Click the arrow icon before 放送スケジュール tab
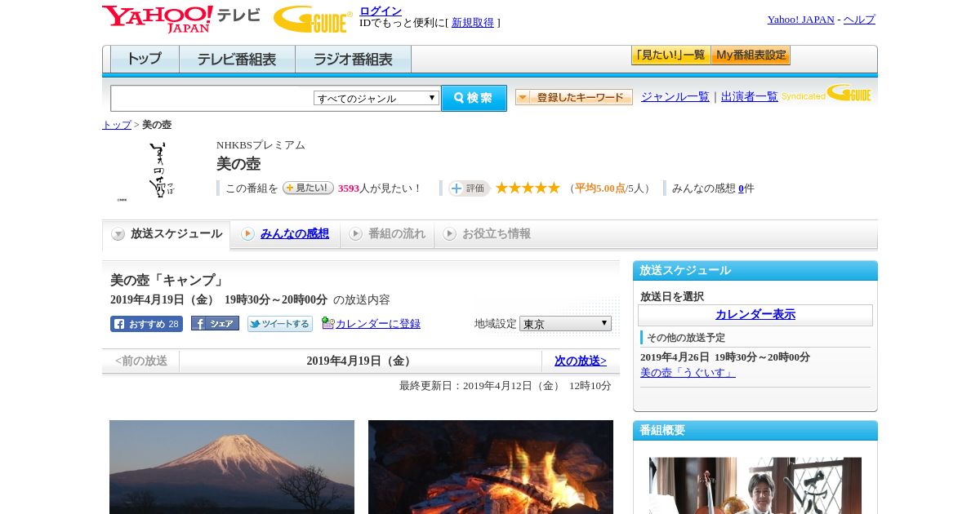Screen dimensions: 980x514 (118, 234)
